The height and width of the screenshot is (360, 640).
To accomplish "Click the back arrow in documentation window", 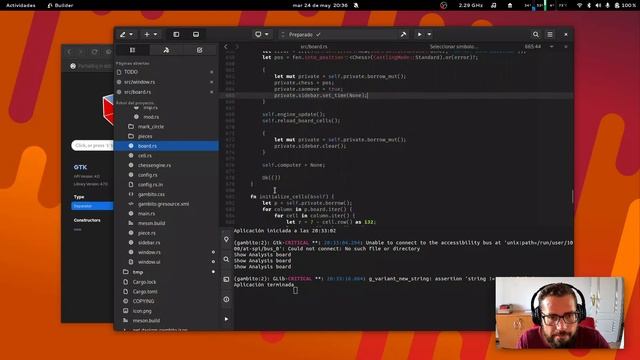I will [x=69, y=52].
